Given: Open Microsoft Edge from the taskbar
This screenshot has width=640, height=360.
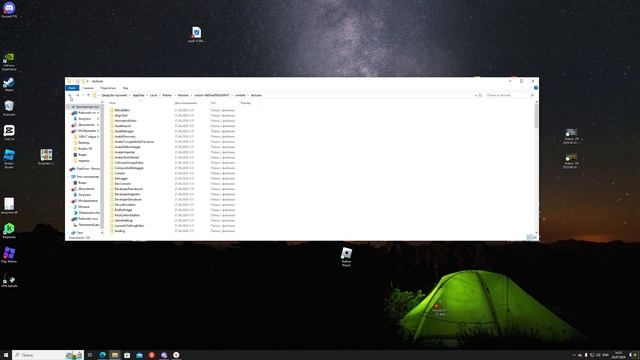Looking at the screenshot, I should [102, 355].
